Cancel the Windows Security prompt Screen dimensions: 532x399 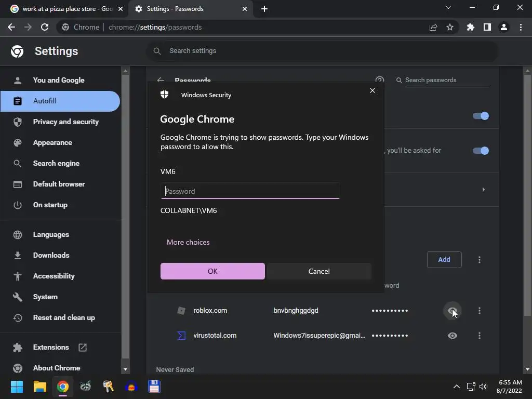(x=319, y=271)
